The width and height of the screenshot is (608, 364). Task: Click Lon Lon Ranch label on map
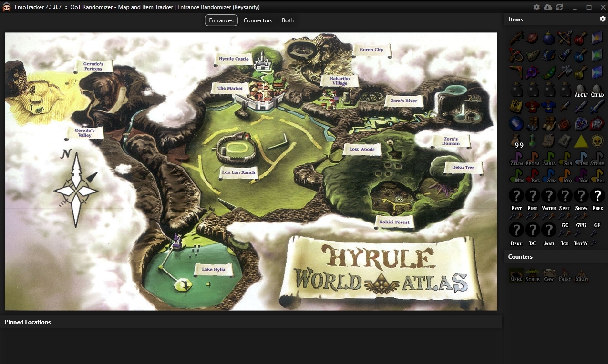[x=239, y=172]
